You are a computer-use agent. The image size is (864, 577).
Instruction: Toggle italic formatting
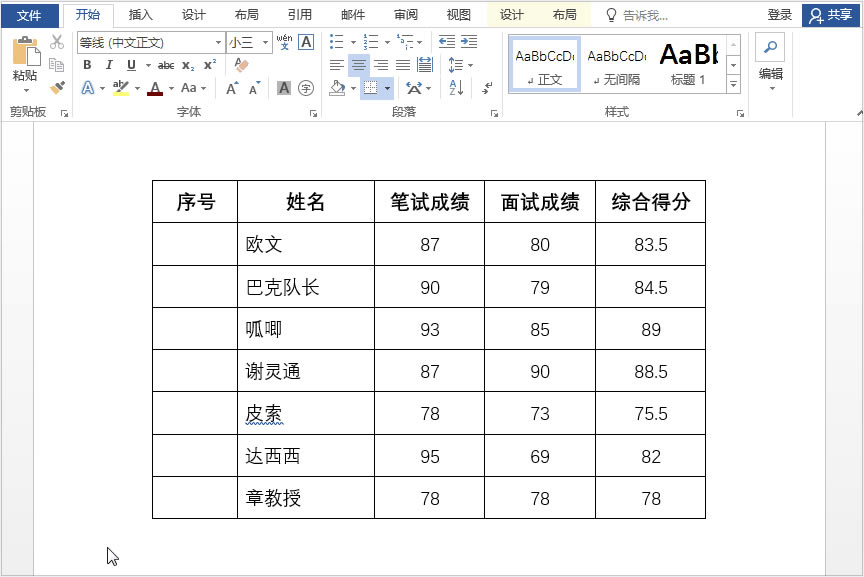109,62
